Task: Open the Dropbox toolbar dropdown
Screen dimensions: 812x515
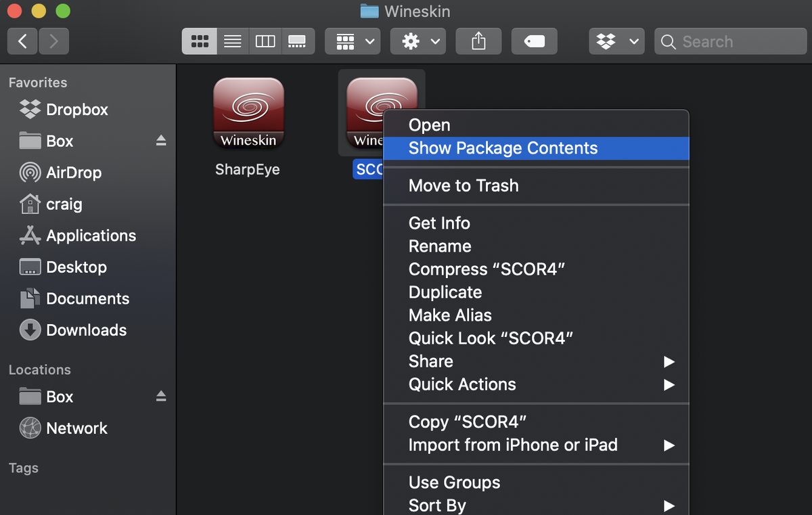Action: [x=617, y=41]
